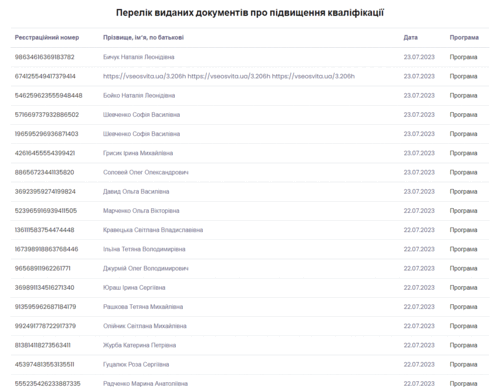Click the name Бичук Наталія Леонідівна

(x=139, y=57)
